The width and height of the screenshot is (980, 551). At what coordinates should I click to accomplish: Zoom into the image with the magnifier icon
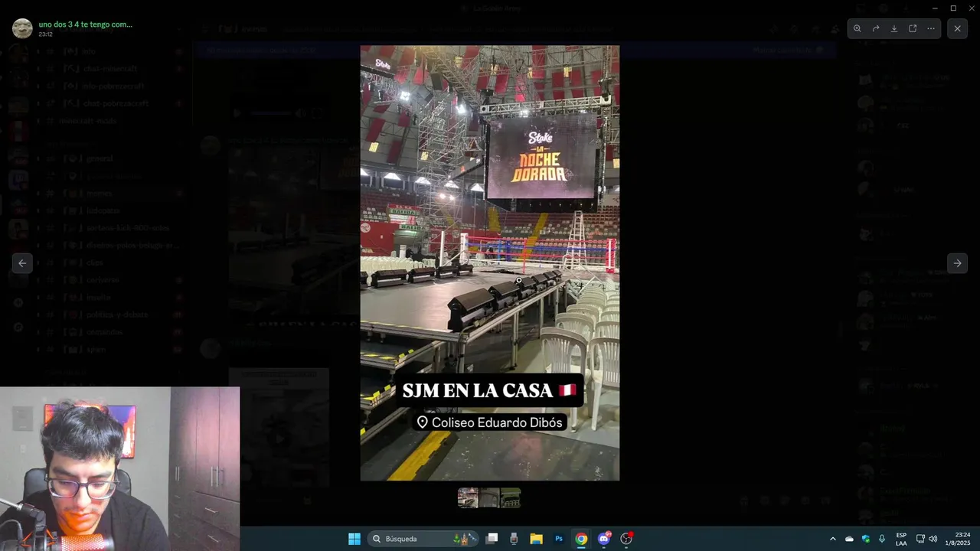click(857, 28)
